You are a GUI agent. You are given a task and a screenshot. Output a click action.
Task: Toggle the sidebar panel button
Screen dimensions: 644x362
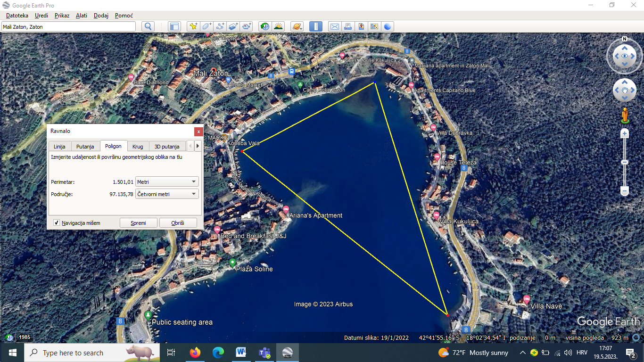click(174, 27)
